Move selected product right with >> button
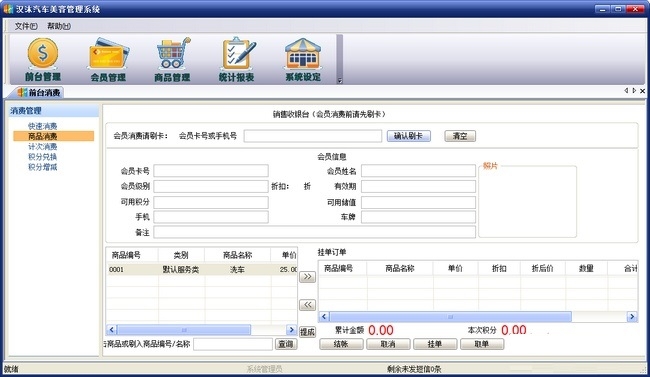Image resolution: width=650 pixels, height=377 pixels. tap(307, 277)
